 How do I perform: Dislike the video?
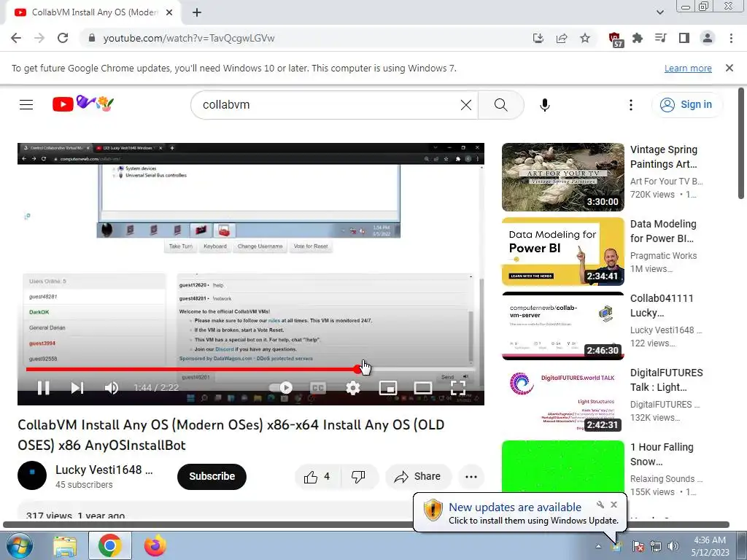[358, 476]
